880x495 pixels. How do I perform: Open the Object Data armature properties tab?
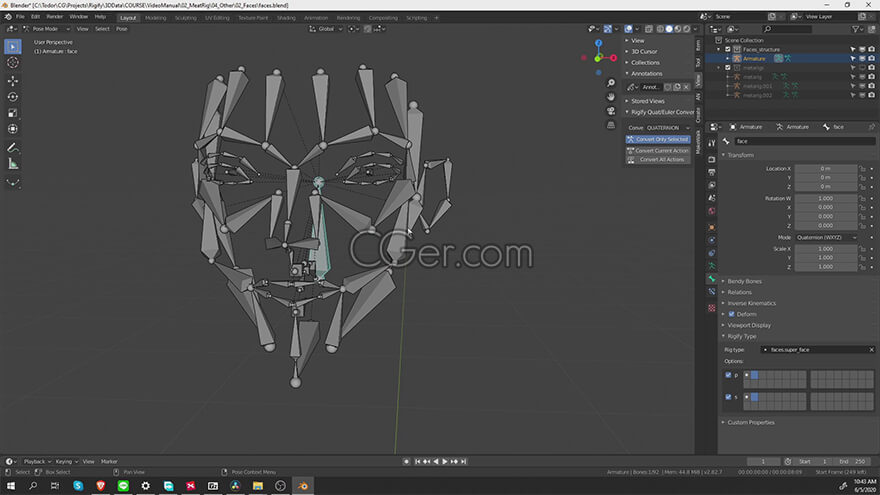tap(712, 265)
